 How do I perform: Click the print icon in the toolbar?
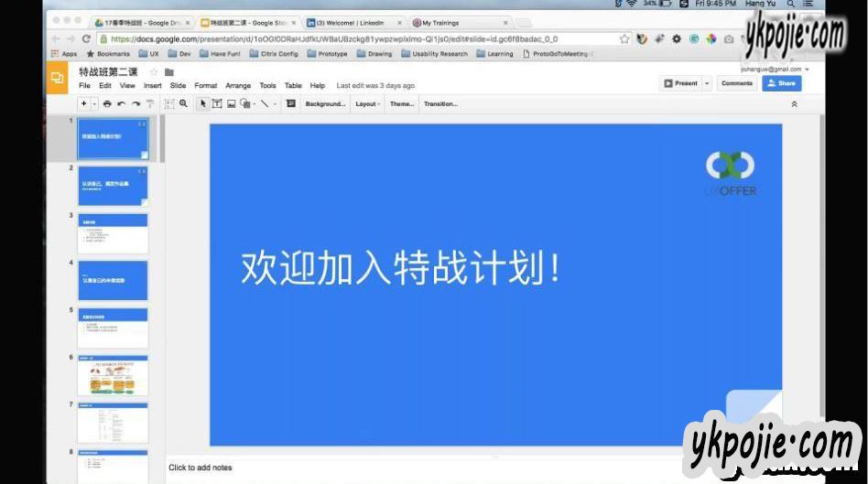click(x=107, y=104)
